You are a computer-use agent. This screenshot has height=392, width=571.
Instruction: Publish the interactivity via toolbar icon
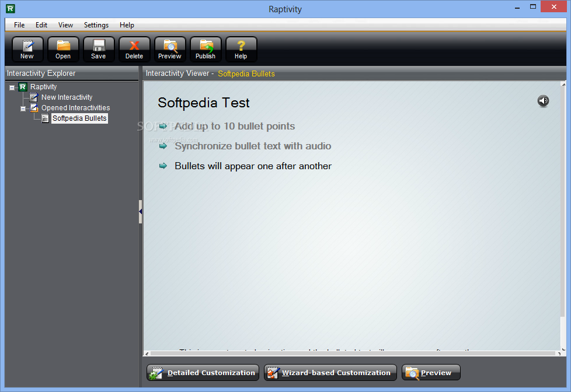click(206, 50)
